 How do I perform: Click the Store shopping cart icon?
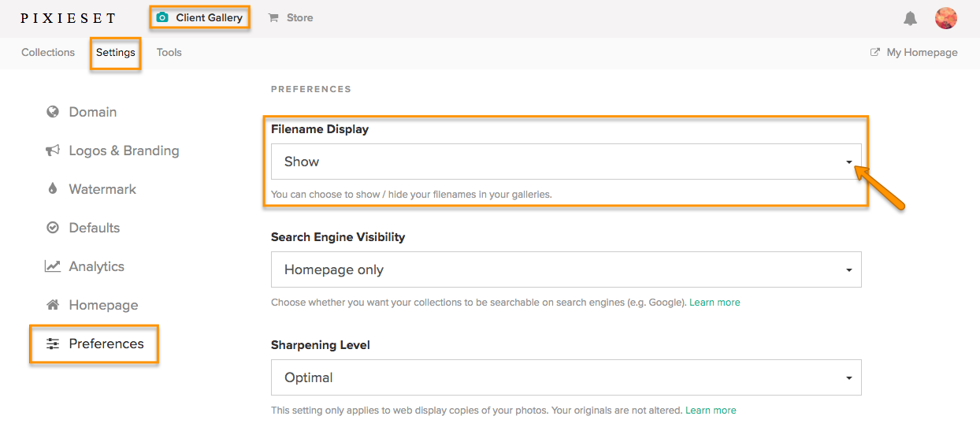point(273,17)
